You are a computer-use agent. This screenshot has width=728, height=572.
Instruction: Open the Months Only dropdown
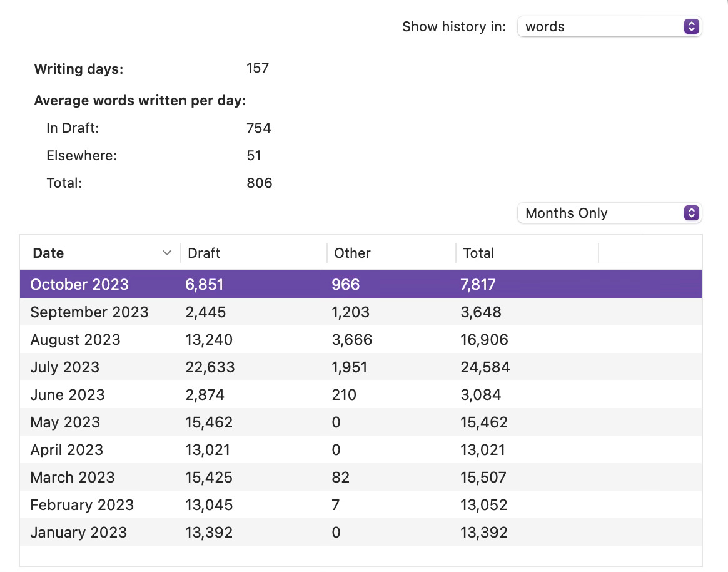coord(609,213)
